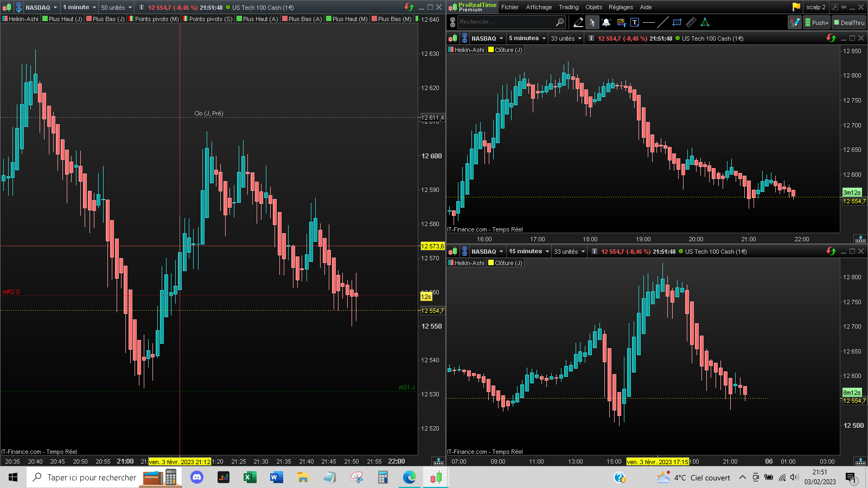Click the refresh arrows icon on the 1 minute chart
Viewport: 868px width, 488px height.
pyautogui.click(x=409, y=7)
